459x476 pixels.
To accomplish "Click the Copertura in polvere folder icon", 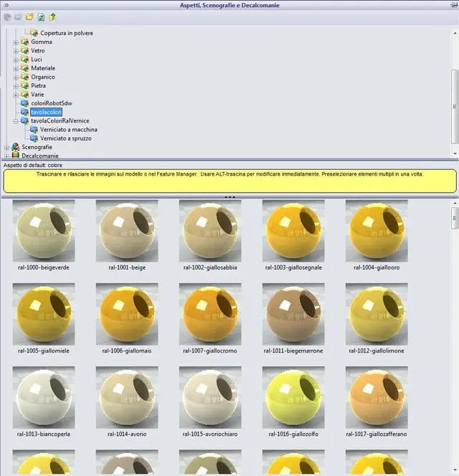I will pyautogui.click(x=34, y=33).
